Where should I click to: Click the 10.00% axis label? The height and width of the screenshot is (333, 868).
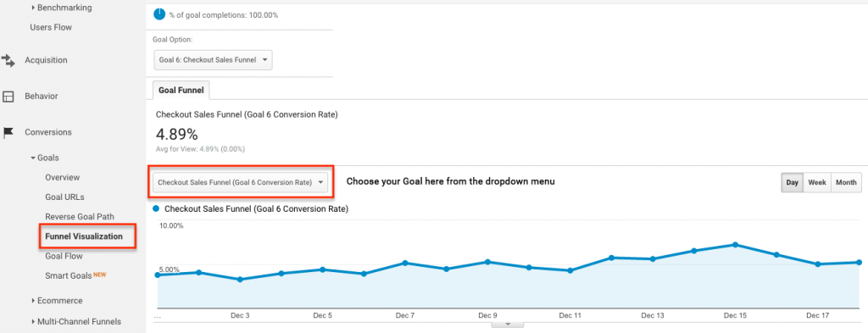171,225
